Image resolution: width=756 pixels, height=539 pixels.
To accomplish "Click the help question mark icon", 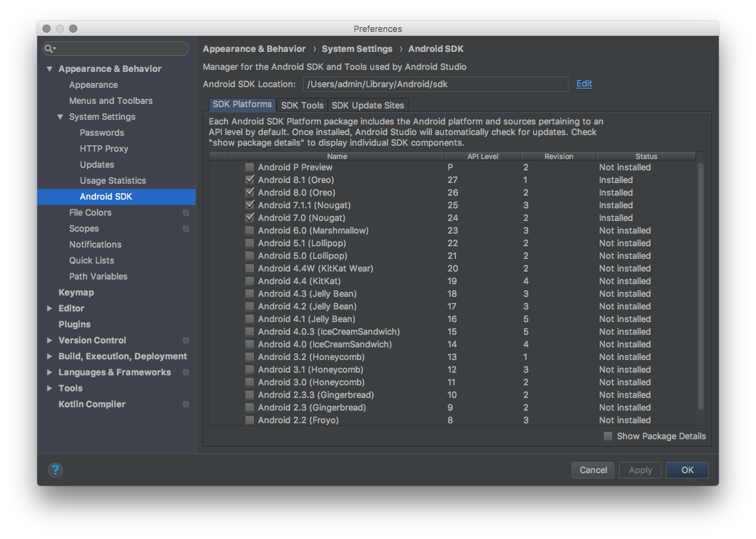I will coord(55,470).
